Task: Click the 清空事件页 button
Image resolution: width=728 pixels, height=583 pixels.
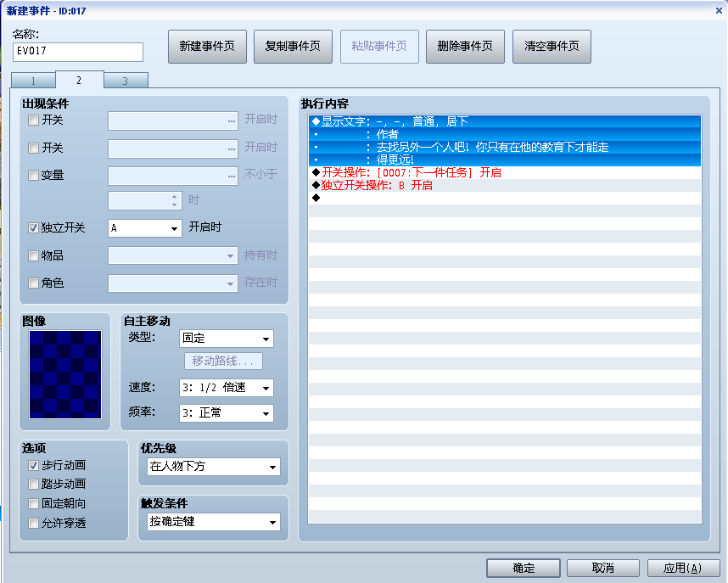Action: pyautogui.click(x=552, y=46)
